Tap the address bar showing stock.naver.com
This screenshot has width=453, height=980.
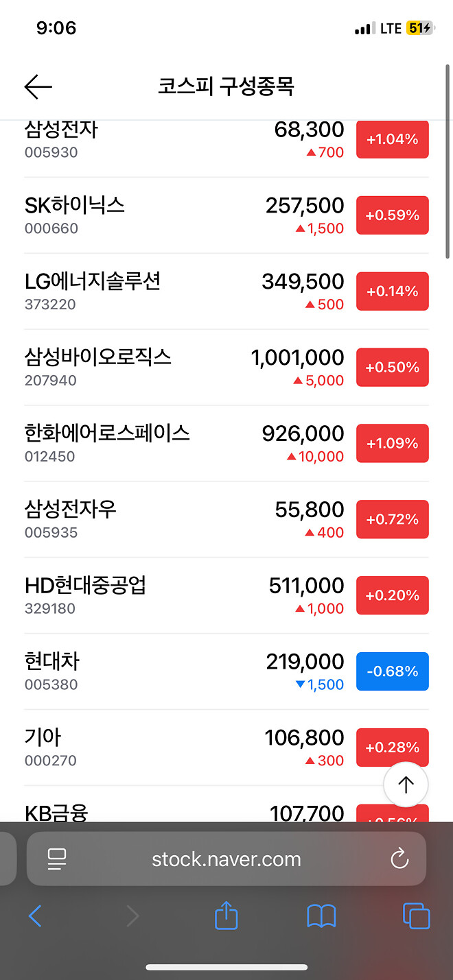pos(226,858)
